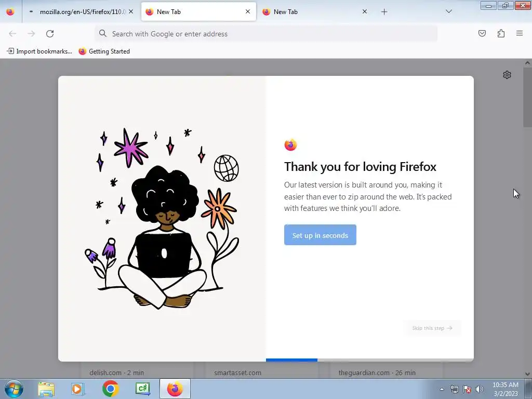Click the onboarding progress bar
The height and width of the screenshot is (399, 532).
(369, 360)
